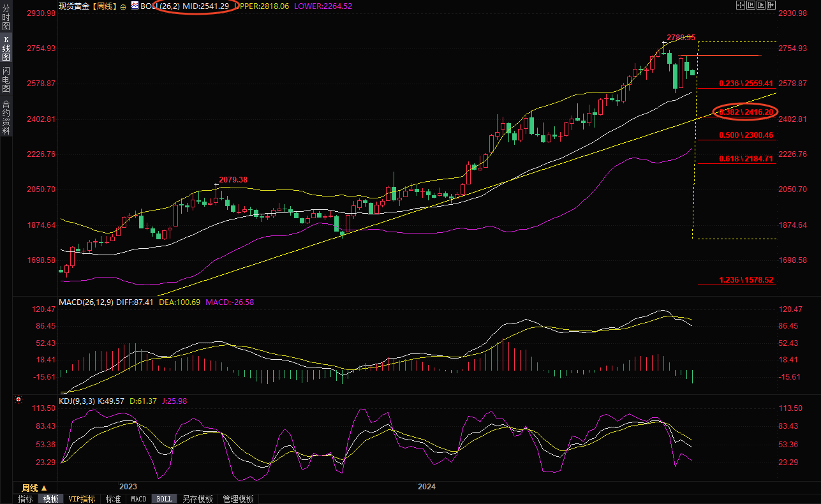
Task: Click 管理模板 to manage templates
Action: click(x=238, y=499)
